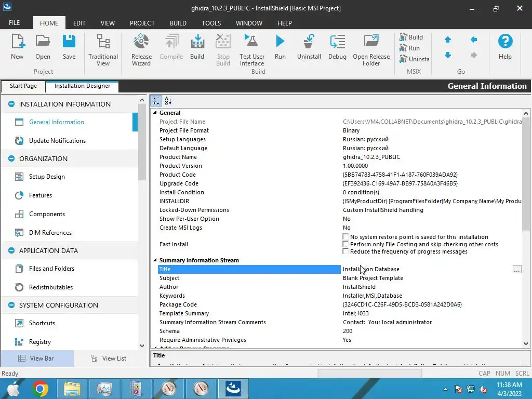Select the Installation Designer tab

82,86
